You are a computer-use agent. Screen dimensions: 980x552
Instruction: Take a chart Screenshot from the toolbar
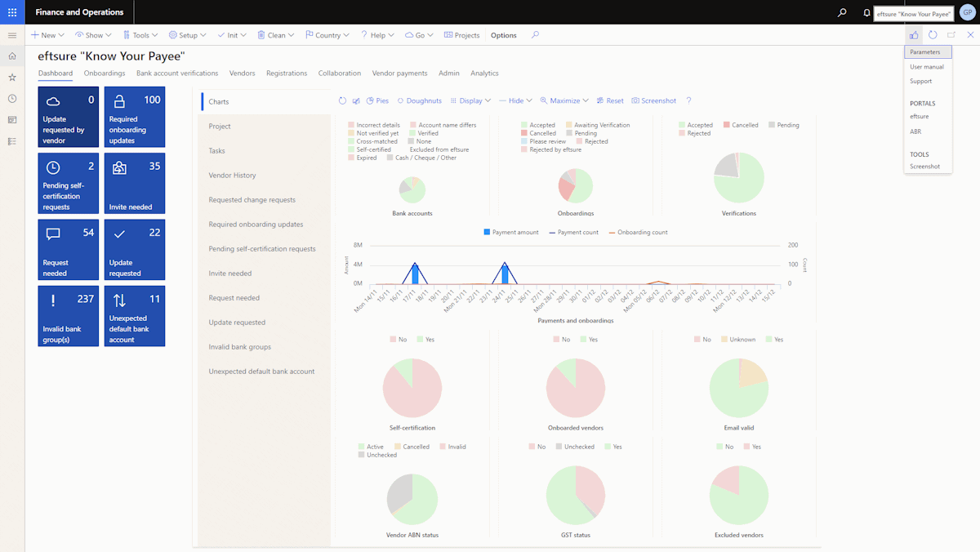click(x=653, y=100)
